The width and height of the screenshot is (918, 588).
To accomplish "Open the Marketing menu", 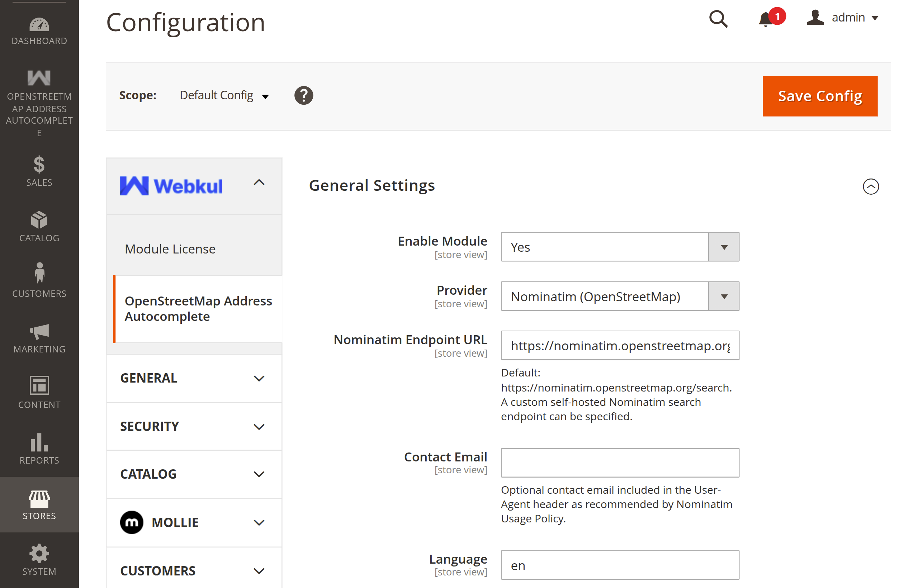I will pyautogui.click(x=39, y=338).
